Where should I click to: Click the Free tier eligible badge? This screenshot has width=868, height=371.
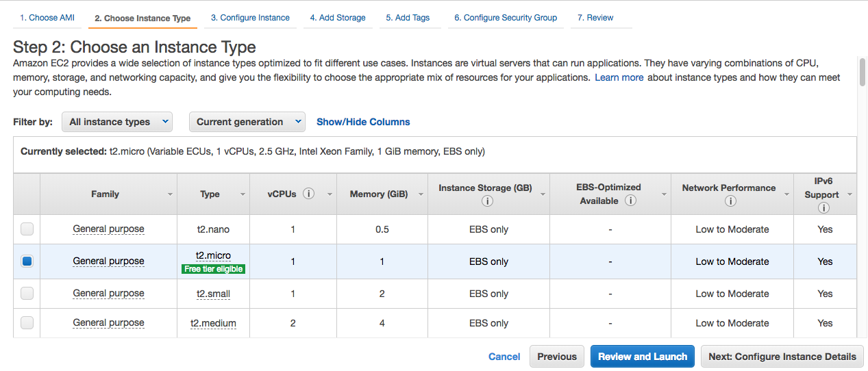point(213,269)
